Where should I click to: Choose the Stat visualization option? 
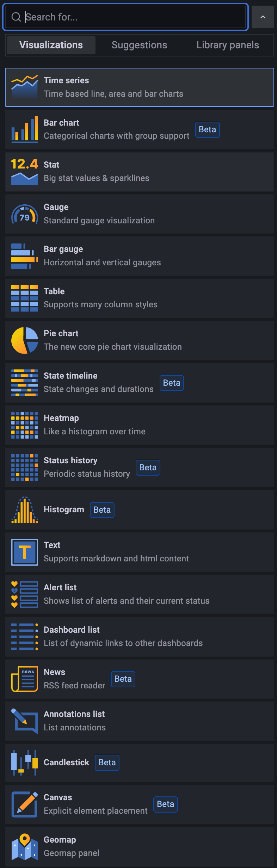[140, 172]
